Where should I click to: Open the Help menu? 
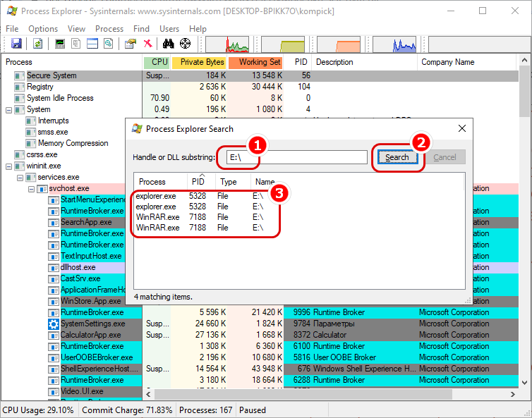198,29
